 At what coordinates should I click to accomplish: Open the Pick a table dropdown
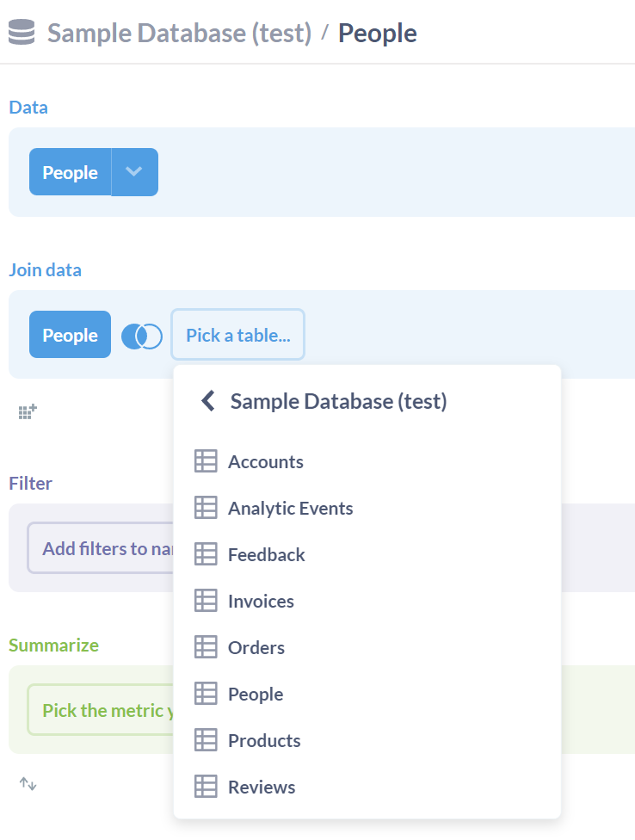pyautogui.click(x=237, y=335)
